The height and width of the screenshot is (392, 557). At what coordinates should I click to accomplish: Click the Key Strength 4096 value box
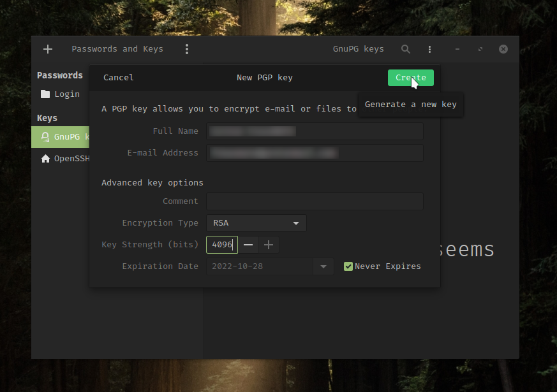click(x=222, y=245)
